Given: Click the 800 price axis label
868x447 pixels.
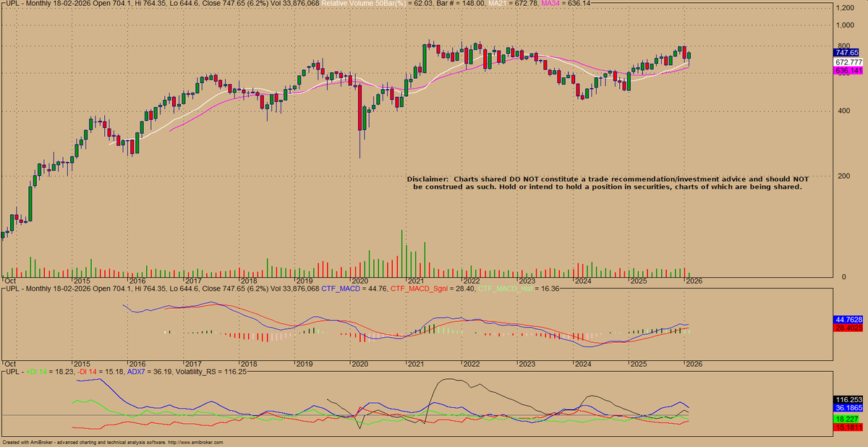Looking at the screenshot, I should [843, 46].
